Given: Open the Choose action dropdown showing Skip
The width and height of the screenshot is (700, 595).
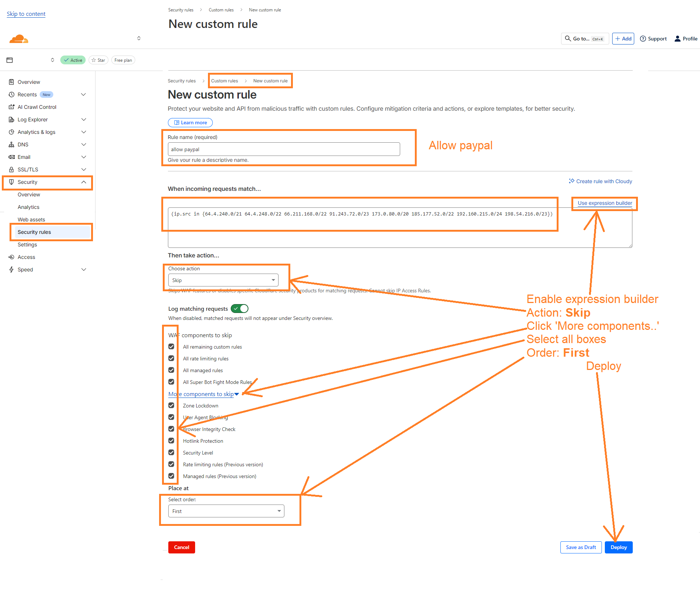Looking at the screenshot, I should [223, 280].
